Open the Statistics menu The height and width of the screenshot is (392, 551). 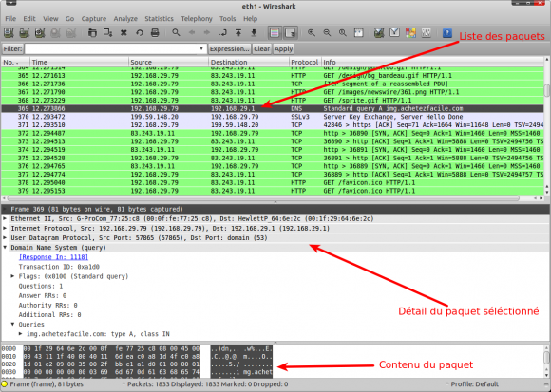[159, 19]
